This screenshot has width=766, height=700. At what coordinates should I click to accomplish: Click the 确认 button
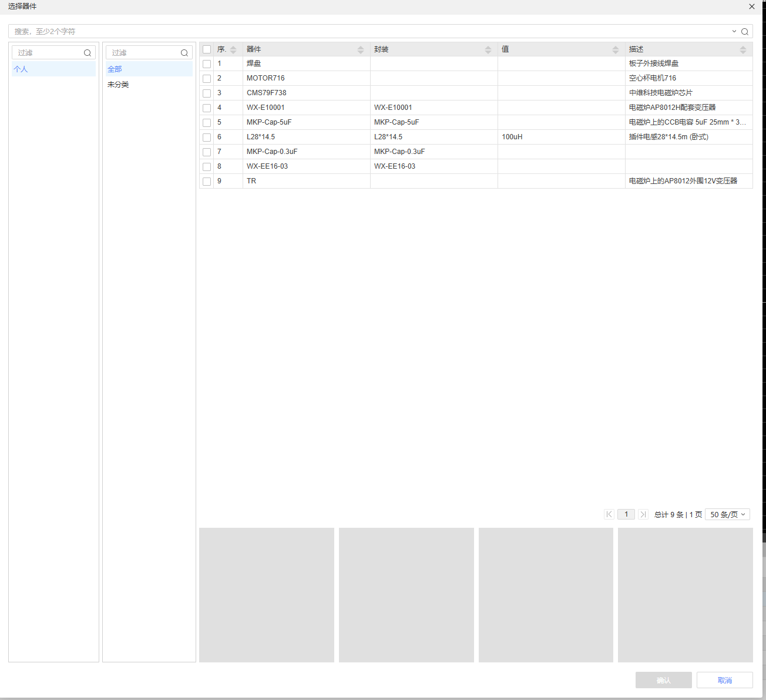click(x=664, y=680)
